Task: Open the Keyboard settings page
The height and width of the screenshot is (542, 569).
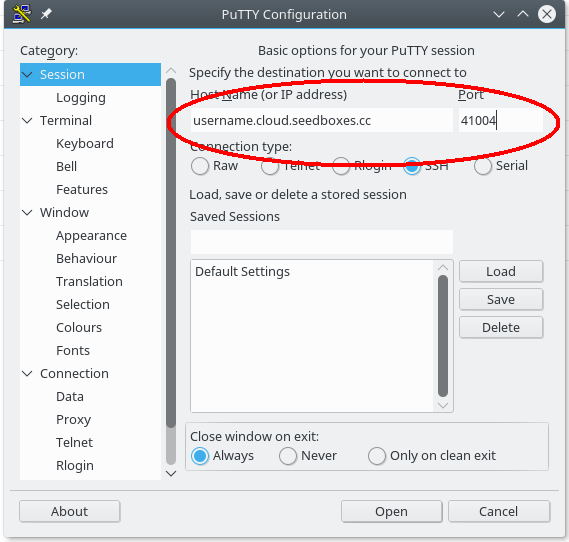Action: coord(85,144)
